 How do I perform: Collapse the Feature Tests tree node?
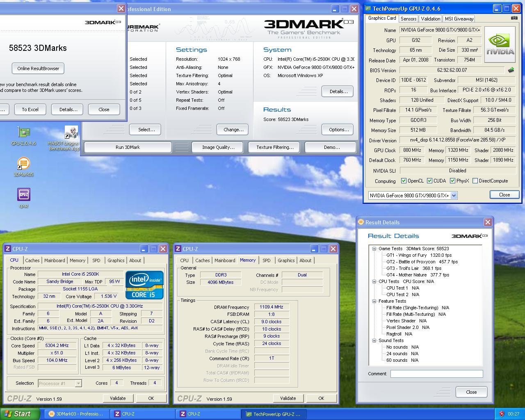click(374, 301)
